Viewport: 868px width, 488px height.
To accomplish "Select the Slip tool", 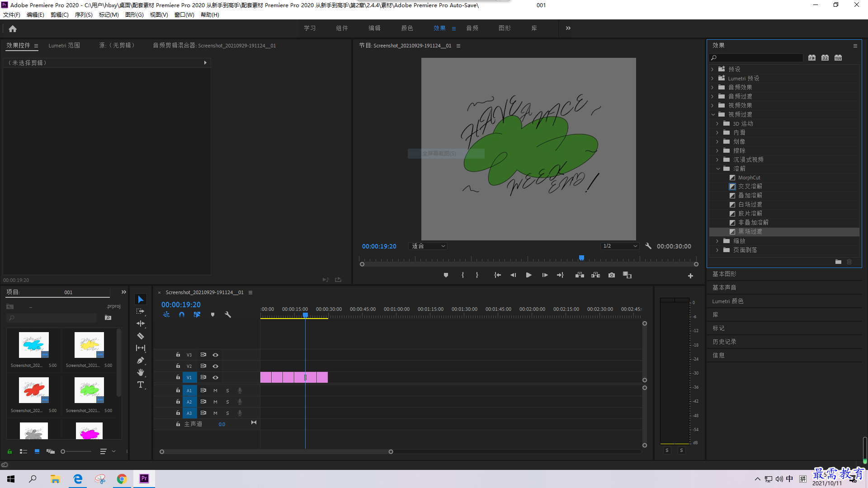I will 141,348.
